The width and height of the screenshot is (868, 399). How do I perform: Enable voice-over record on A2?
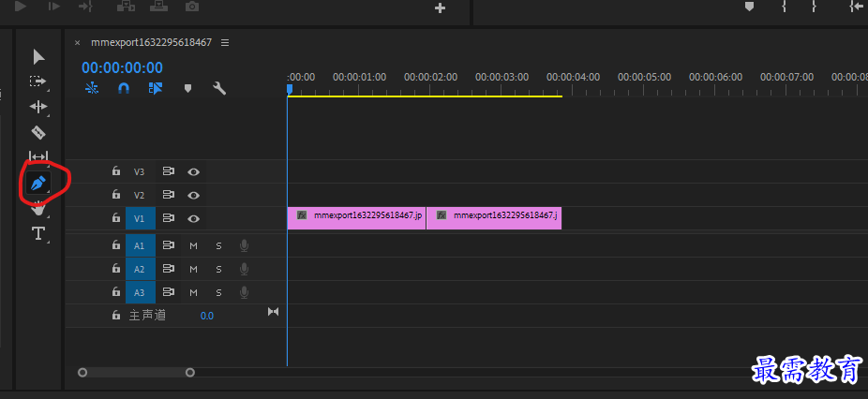pos(244,269)
